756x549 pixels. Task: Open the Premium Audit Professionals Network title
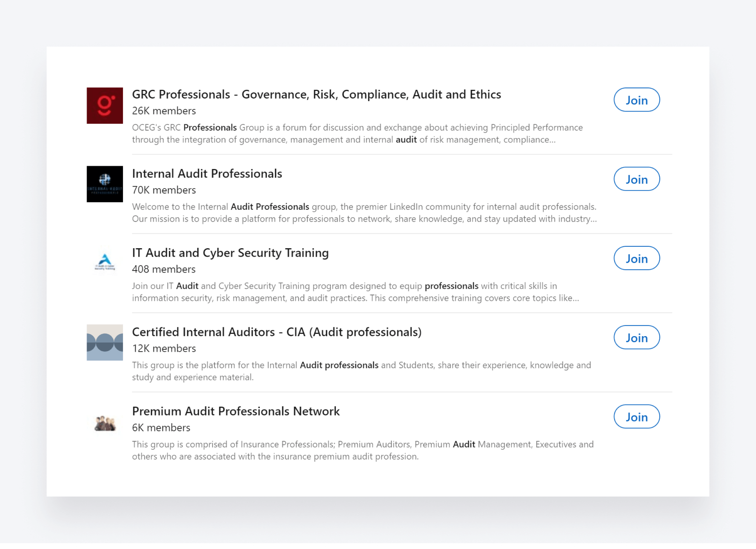pos(236,411)
